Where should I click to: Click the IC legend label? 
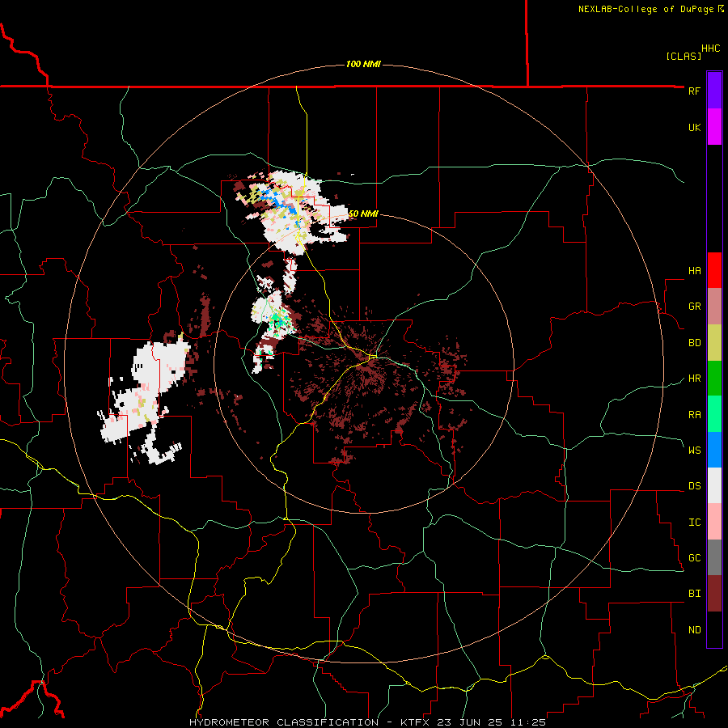(x=694, y=523)
